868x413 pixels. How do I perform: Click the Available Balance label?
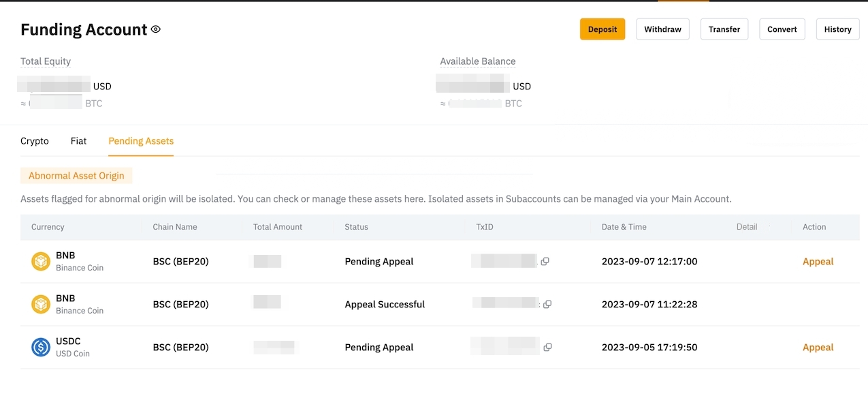(477, 61)
